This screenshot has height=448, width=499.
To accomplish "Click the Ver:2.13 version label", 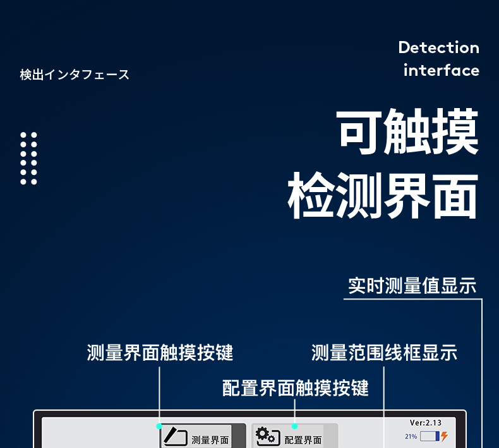I will (425, 423).
